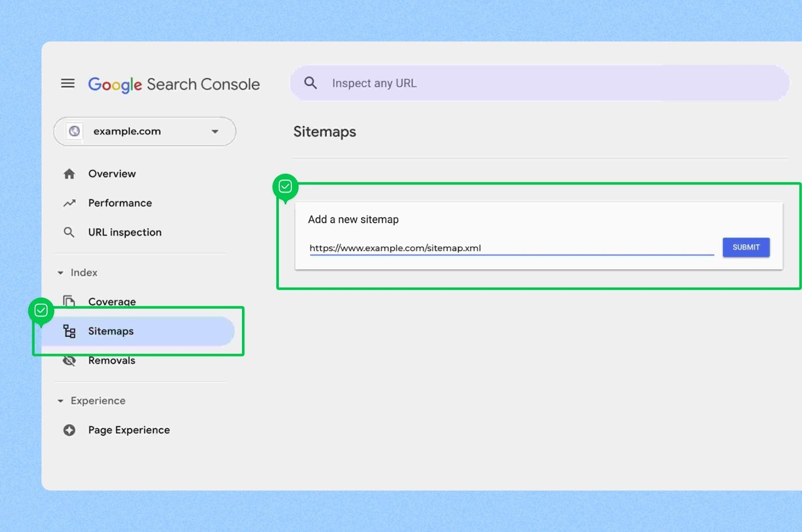
Task: Click the globe icon beside example.com
Action: (x=76, y=131)
